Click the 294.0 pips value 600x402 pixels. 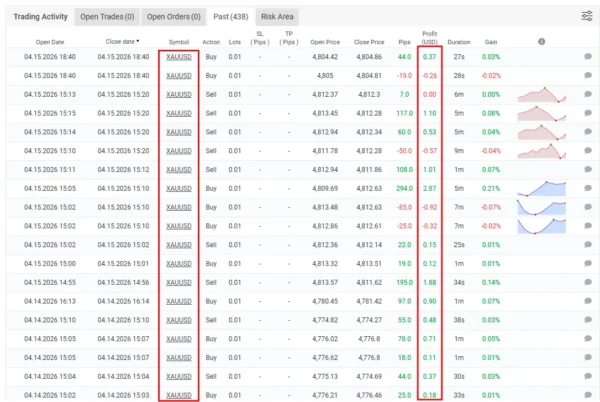point(404,188)
